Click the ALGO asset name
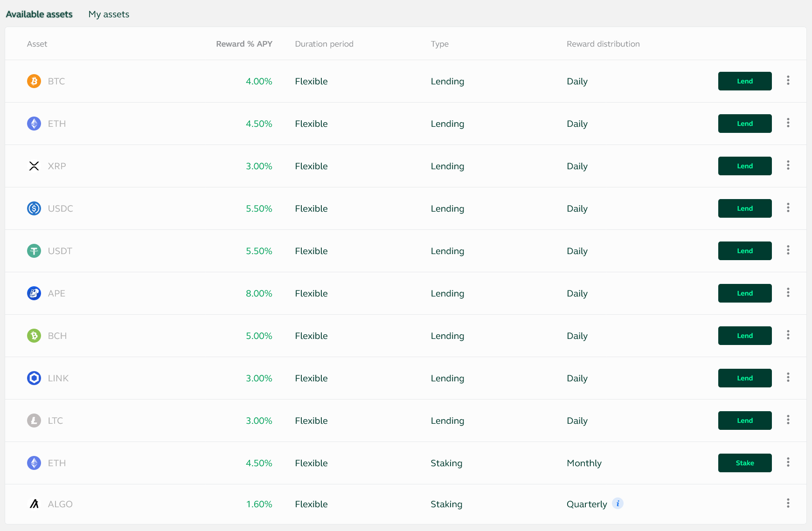Image resolution: width=812 pixels, height=531 pixels. click(x=60, y=504)
